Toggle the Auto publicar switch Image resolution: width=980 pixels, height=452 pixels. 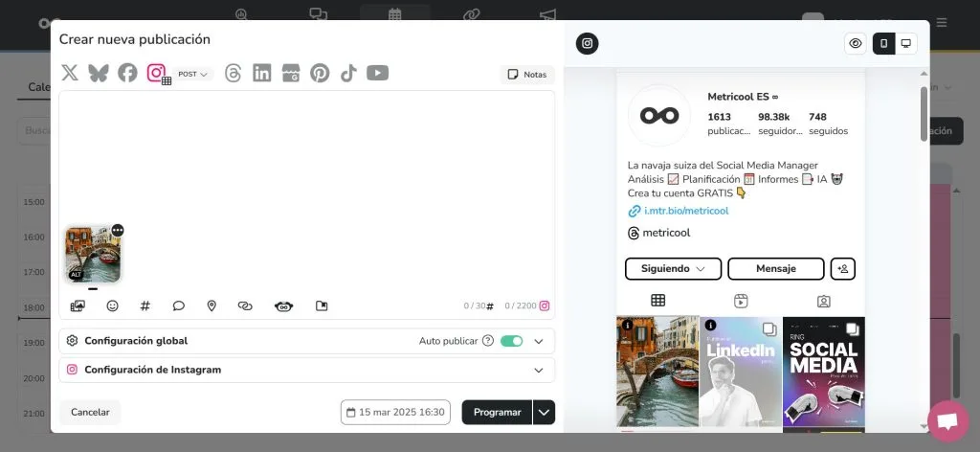point(512,341)
